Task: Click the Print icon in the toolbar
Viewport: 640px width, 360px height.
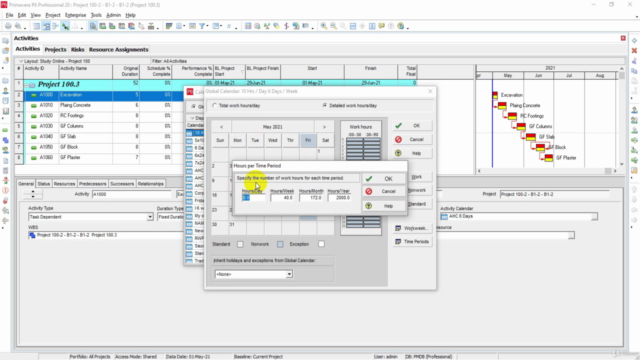Action: coord(8,26)
